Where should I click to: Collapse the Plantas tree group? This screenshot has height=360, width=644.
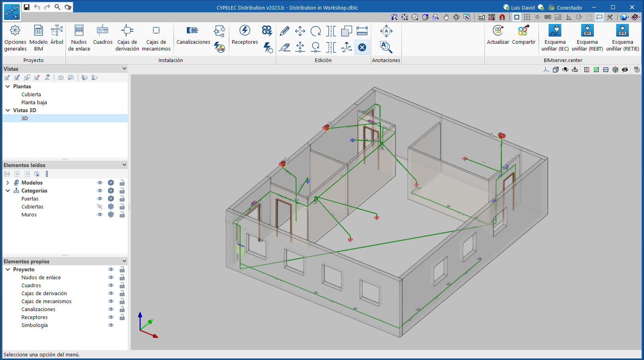8,86
